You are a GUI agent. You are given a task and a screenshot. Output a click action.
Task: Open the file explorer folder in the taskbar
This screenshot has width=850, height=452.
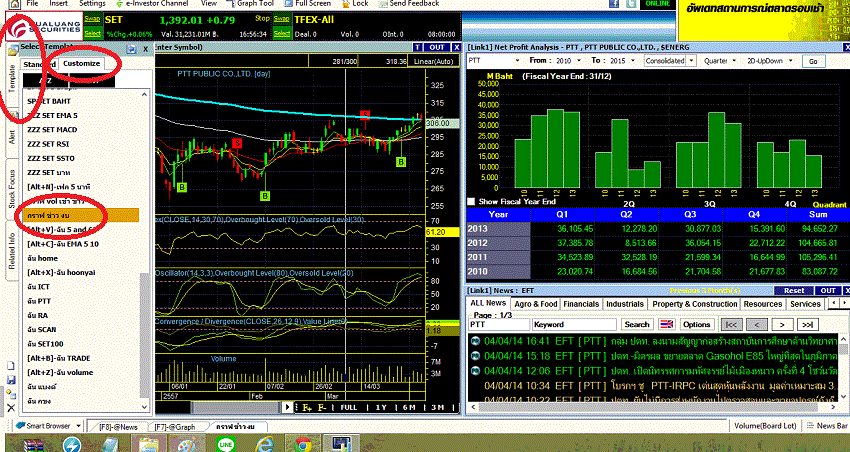(148, 444)
